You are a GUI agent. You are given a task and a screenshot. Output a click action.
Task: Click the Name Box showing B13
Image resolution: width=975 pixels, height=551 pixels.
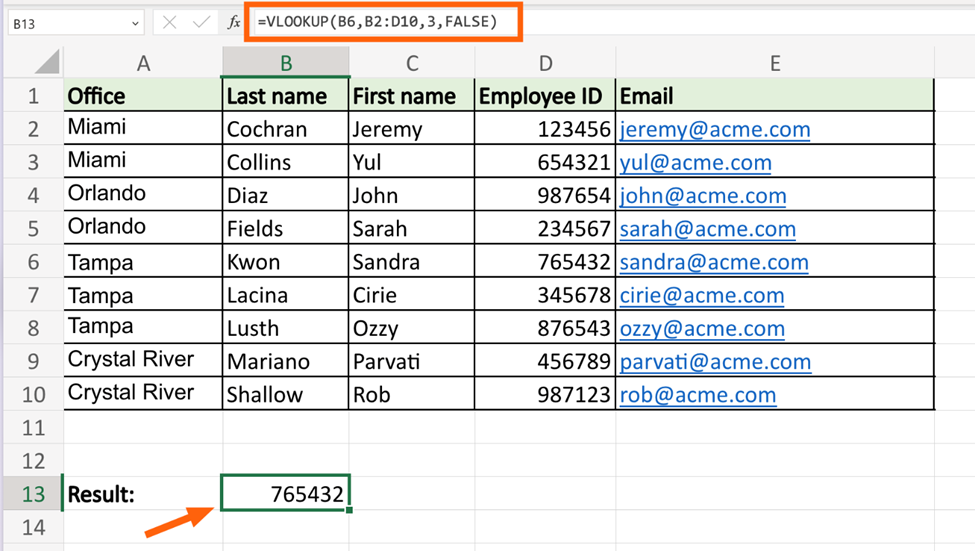tap(65, 23)
